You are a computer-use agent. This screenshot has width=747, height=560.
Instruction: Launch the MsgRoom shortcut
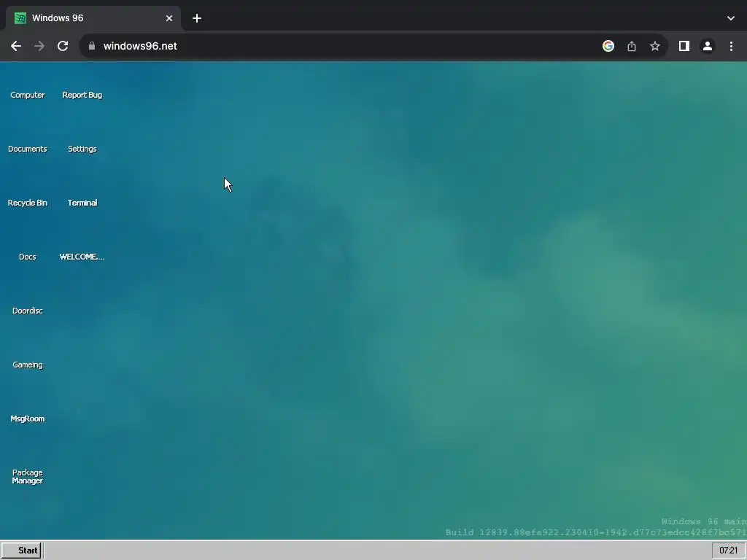[27, 419]
